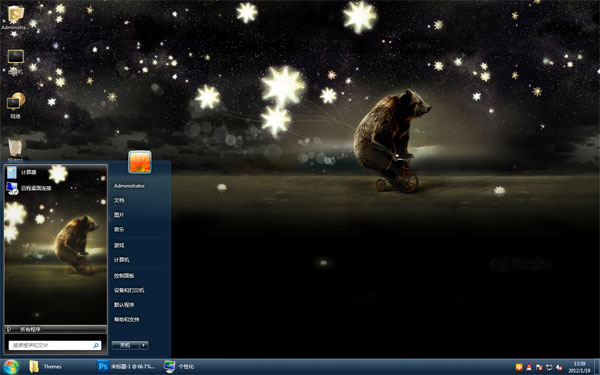Open Control Panel (控制面板)
The width and height of the screenshot is (600, 375).
click(x=124, y=276)
